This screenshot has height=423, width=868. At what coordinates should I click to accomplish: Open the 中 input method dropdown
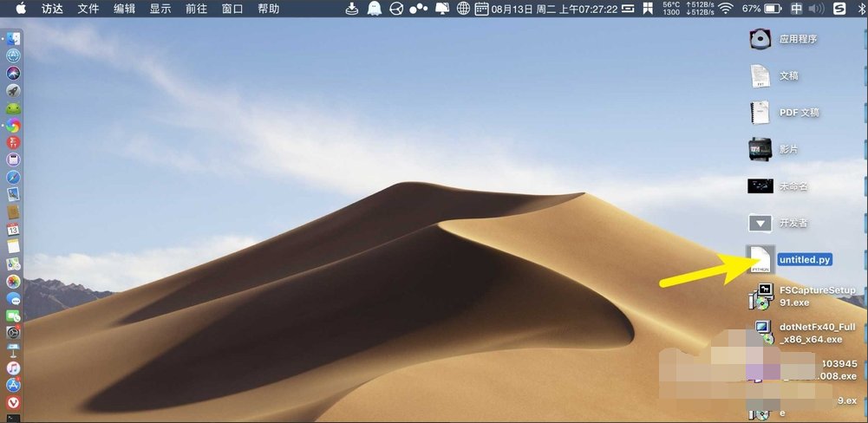pyautogui.click(x=797, y=9)
